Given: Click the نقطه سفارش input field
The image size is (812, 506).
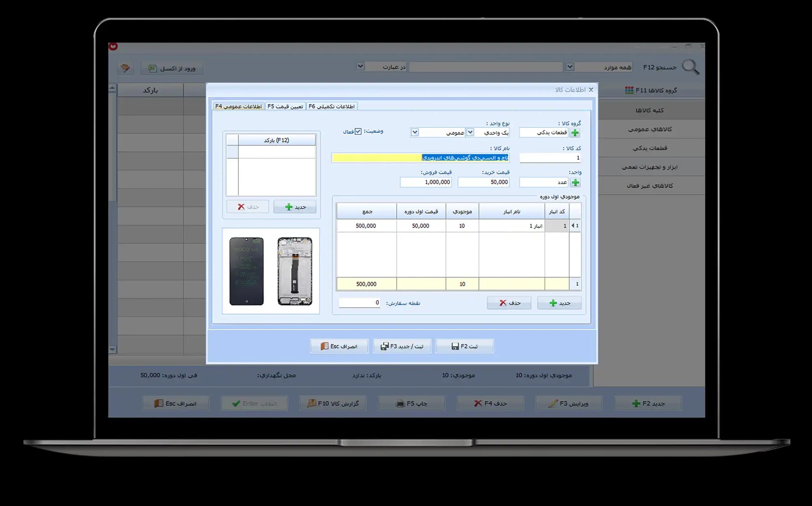Looking at the screenshot, I should 359,303.
